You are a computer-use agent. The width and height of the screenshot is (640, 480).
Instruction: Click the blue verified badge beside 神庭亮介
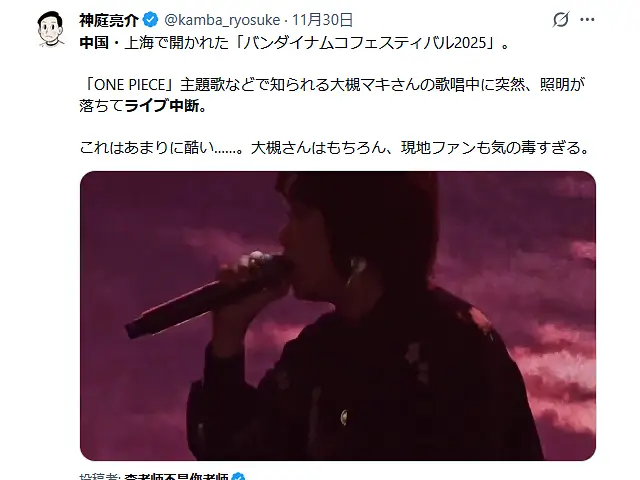click(151, 20)
